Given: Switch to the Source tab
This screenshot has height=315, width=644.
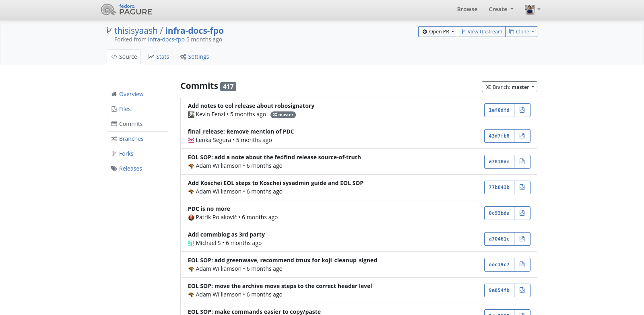Looking at the screenshot, I should point(124,57).
